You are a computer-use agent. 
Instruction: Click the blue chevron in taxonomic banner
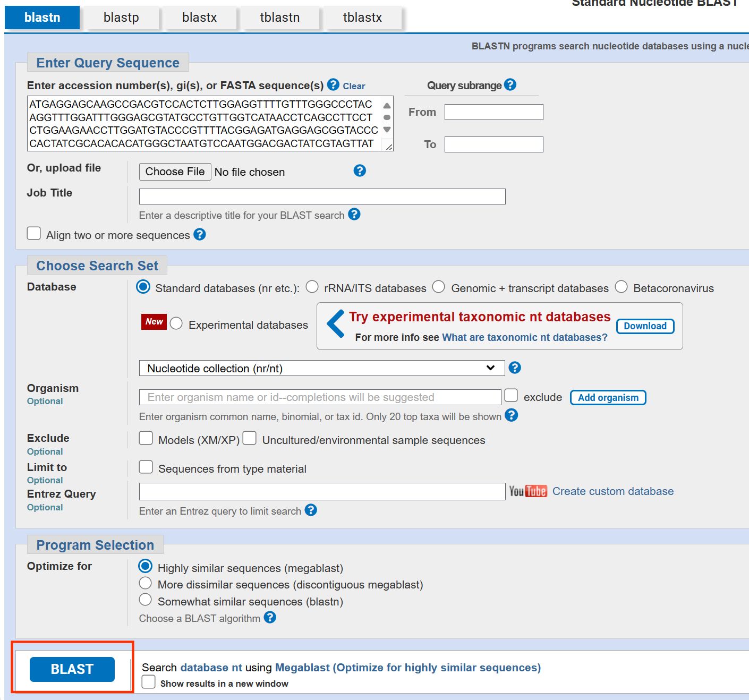click(x=336, y=324)
